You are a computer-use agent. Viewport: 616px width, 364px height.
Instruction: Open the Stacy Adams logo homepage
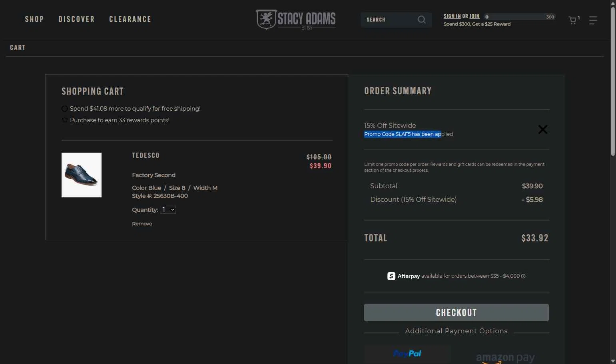296,20
